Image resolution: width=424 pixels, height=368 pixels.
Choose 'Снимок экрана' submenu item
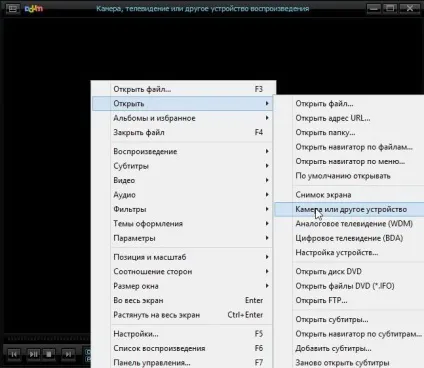click(349, 195)
